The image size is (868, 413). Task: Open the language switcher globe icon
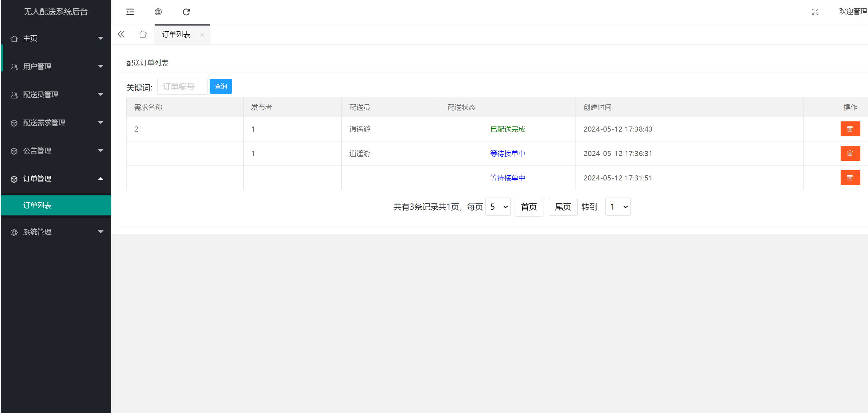(x=158, y=12)
